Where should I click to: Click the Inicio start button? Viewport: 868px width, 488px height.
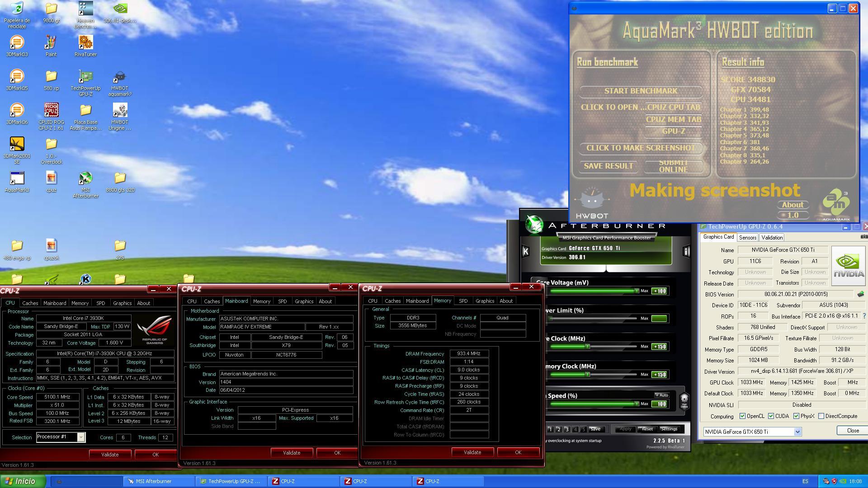pyautogui.click(x=23, y=481)
